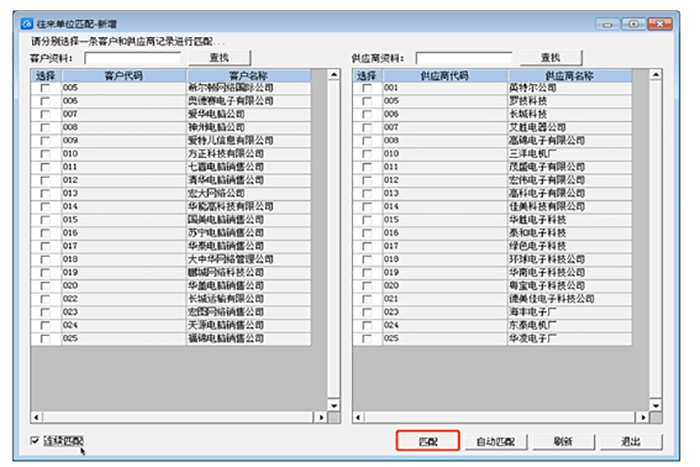
Task: Select the checkbox for customer 010 方正科技有限公司
Action: click(45, 154)
